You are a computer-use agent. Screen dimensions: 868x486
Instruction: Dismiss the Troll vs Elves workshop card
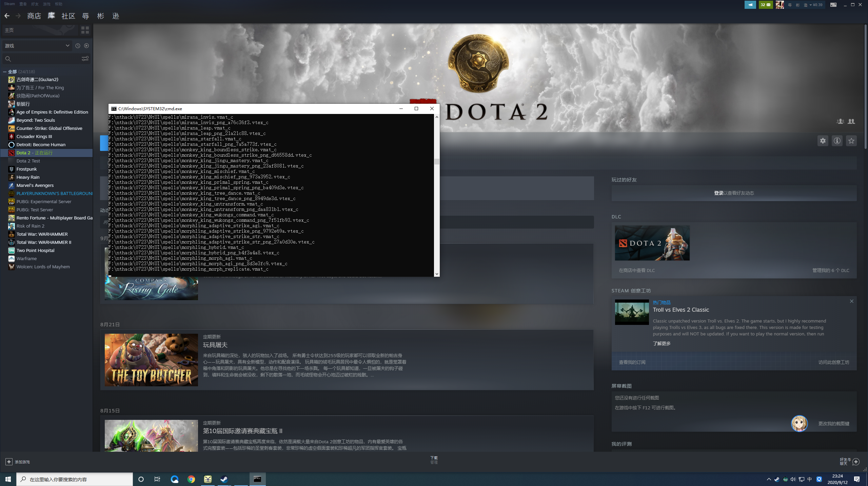click(851, 301)
